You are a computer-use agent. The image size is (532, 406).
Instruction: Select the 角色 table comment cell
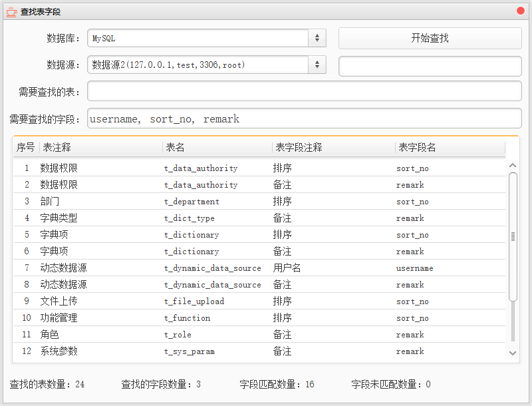tap(49, 334)
